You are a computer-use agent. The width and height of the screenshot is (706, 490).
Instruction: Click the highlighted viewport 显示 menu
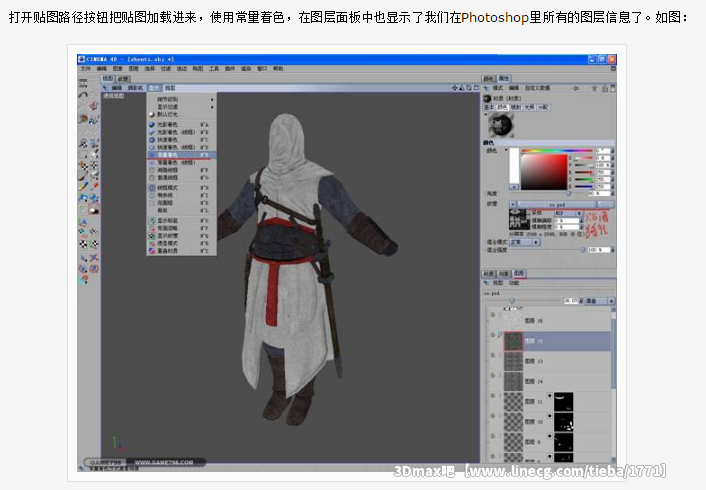[x=154, y=88]
